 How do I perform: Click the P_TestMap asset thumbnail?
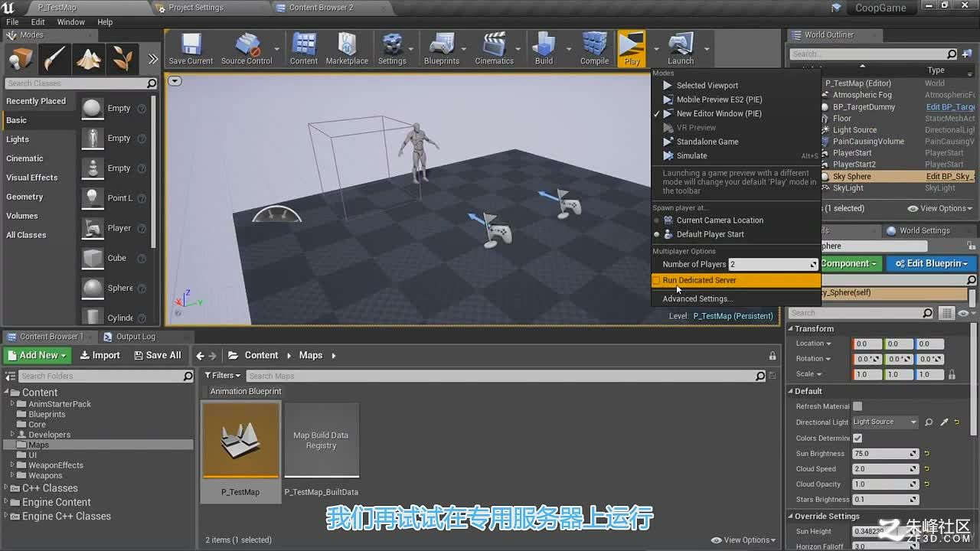coord(240,440)
